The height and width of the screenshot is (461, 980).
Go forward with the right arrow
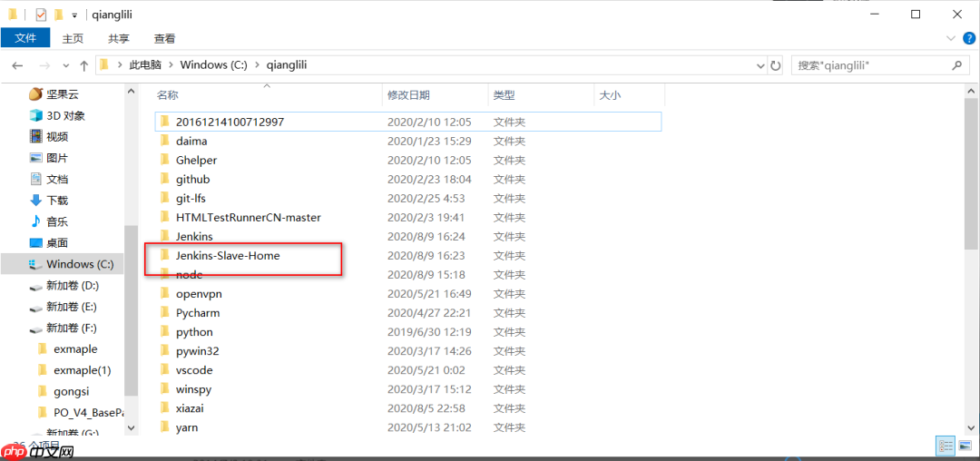[x=44, y=65]
